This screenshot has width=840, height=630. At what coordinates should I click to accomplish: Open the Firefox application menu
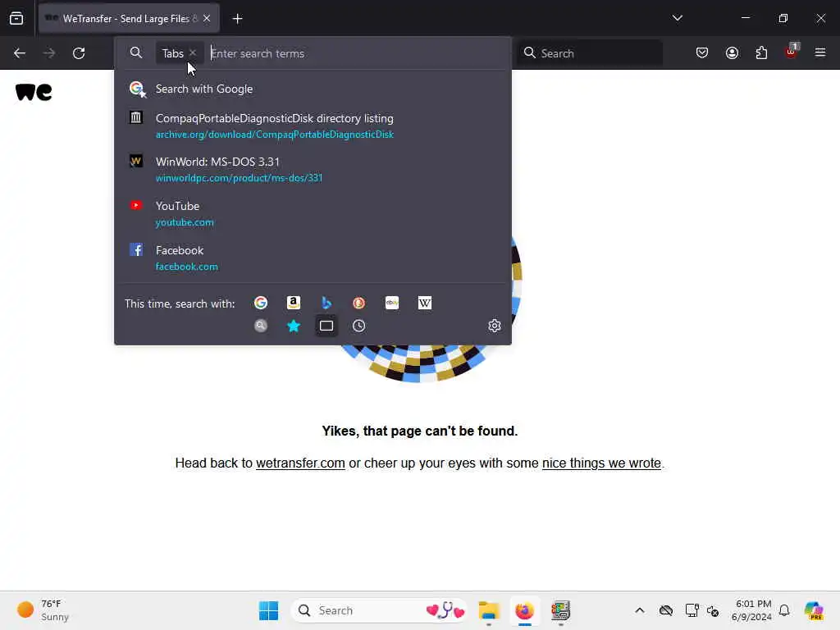click(x=820, y=52)
